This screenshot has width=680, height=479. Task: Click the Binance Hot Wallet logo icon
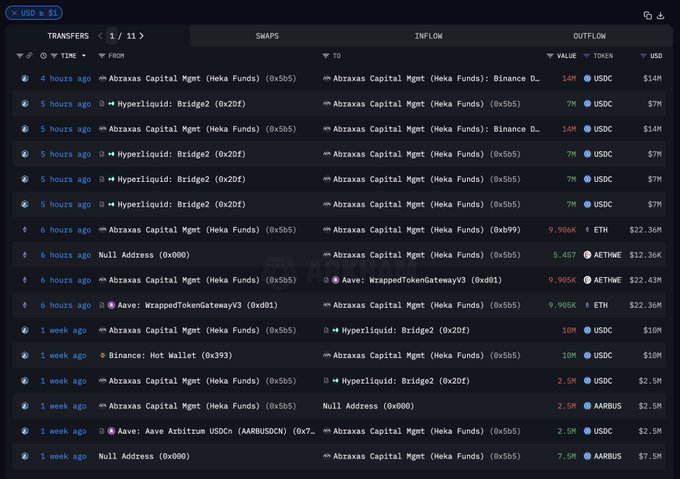pyautogui.click(x=102, y=355)
